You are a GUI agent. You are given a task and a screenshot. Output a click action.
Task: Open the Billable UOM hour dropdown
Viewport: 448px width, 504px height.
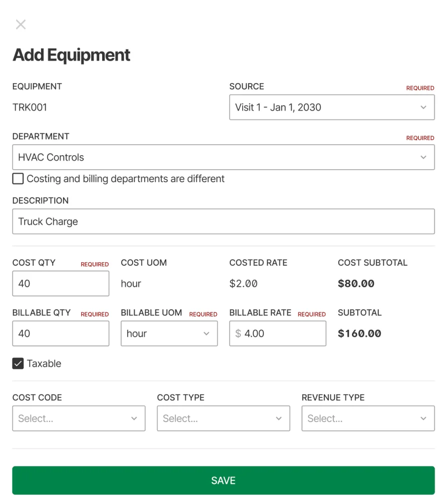(169, 333)
